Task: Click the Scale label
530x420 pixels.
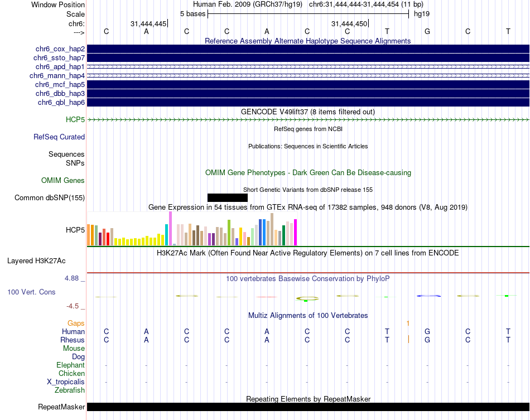Action: 76,14
